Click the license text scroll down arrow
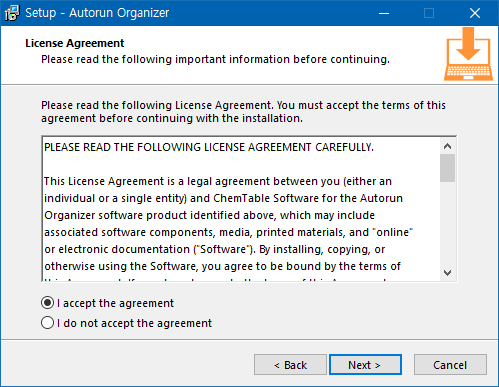Image resolution: width=499 pixels, height=387 pixels. tap(447, 273)
